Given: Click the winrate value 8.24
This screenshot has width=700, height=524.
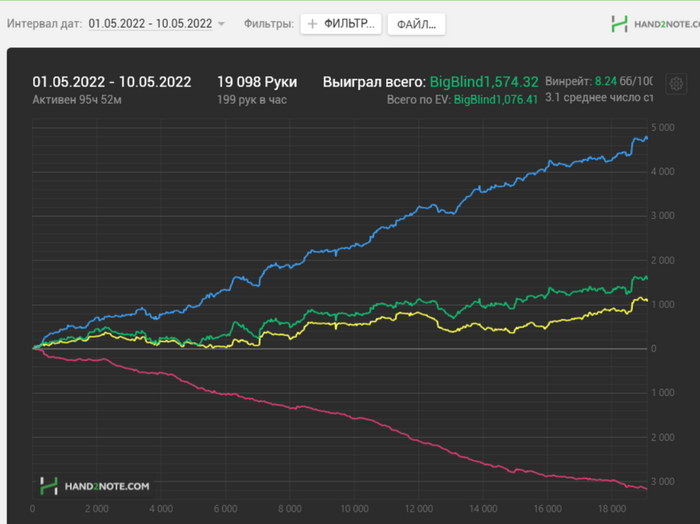Looking at the screenshot, I should 606,81.
